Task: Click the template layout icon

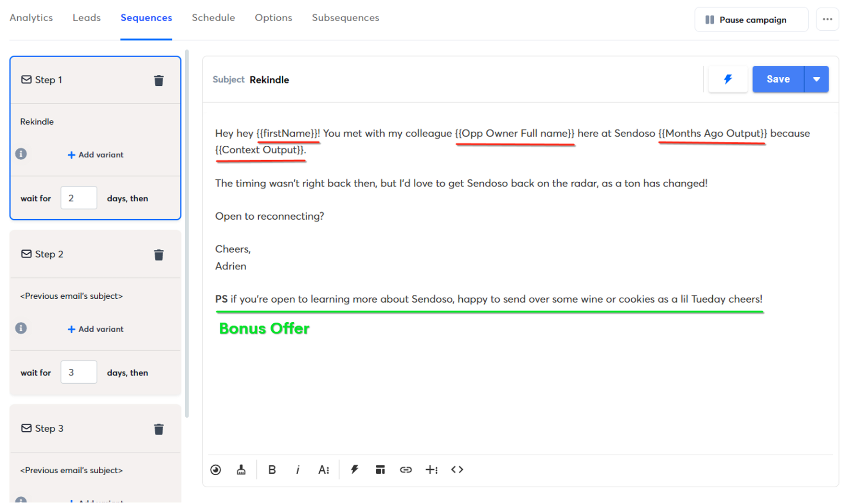Action: click(380, 469)
